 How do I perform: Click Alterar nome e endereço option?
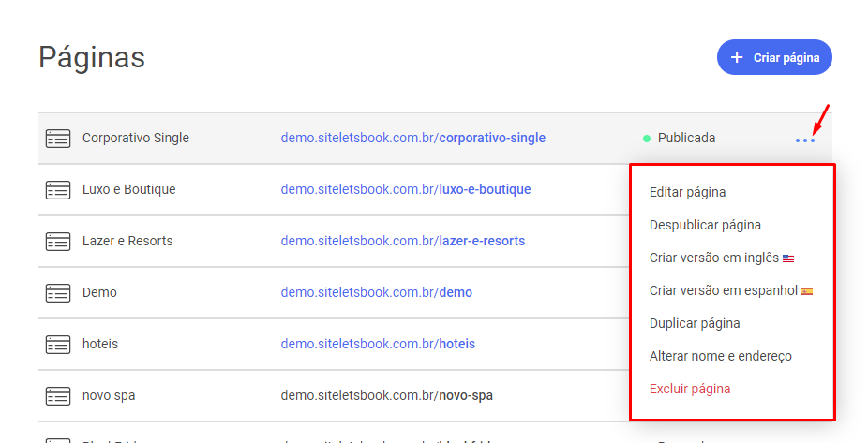click(x=720, y=356)
